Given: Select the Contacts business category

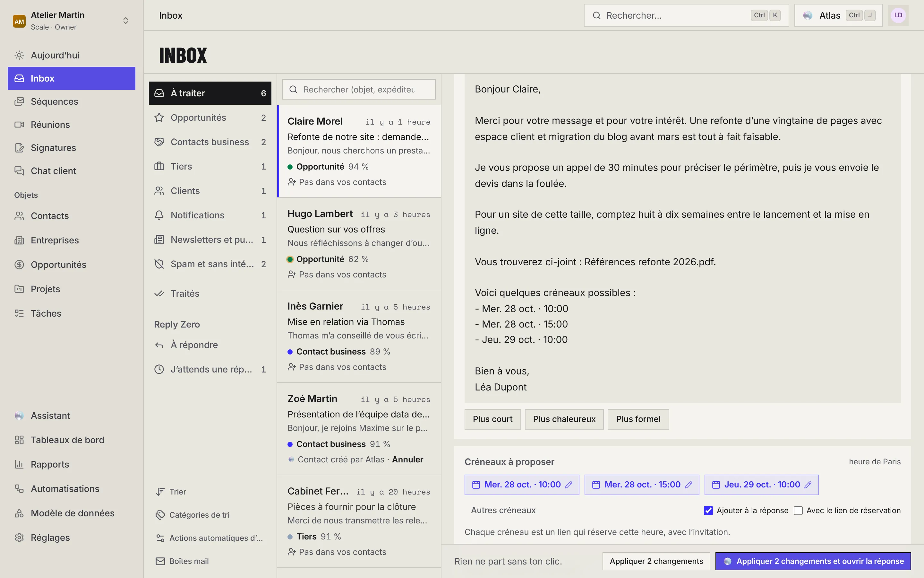Looking at the screenshot, I should click(x=210, y=142).
